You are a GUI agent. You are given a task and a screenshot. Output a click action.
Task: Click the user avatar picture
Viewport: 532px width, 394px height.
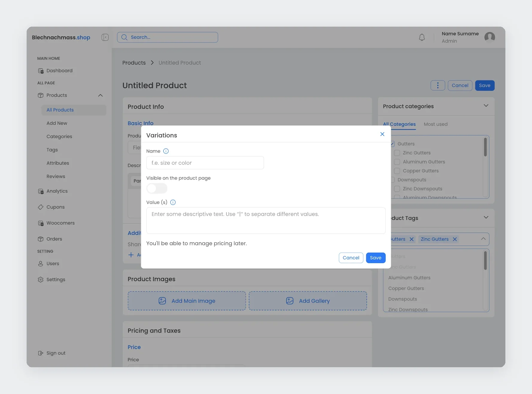tap(490, 37)
